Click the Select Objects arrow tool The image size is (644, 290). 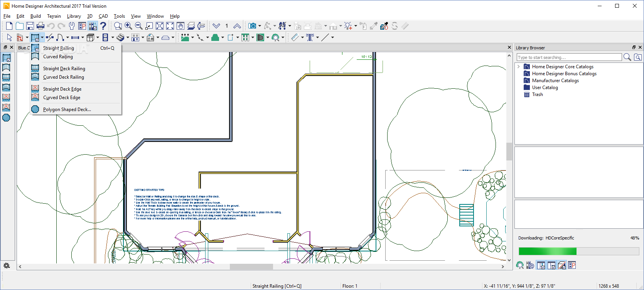(9, 37)
